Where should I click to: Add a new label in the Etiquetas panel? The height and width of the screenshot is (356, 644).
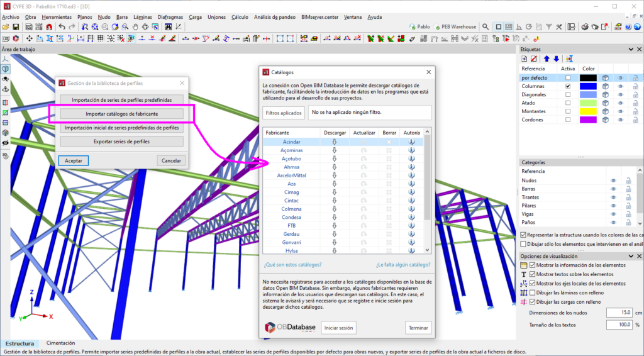click(x=525, y=58)
